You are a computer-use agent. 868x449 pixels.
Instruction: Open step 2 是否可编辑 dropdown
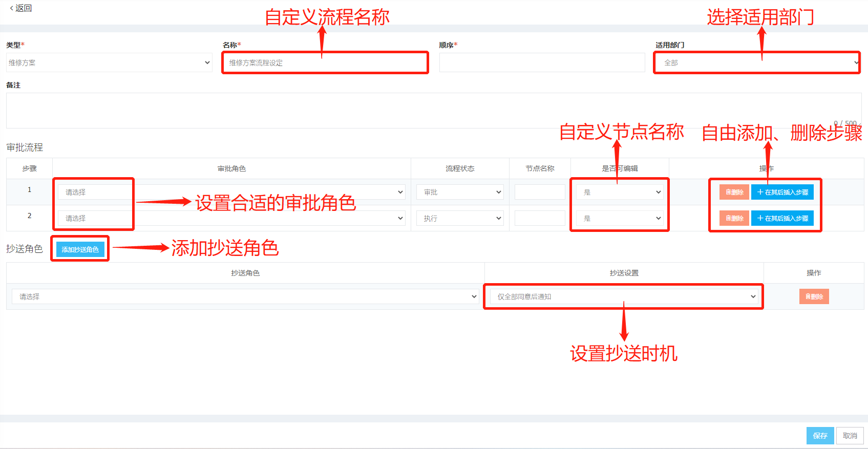pos(620,218)
